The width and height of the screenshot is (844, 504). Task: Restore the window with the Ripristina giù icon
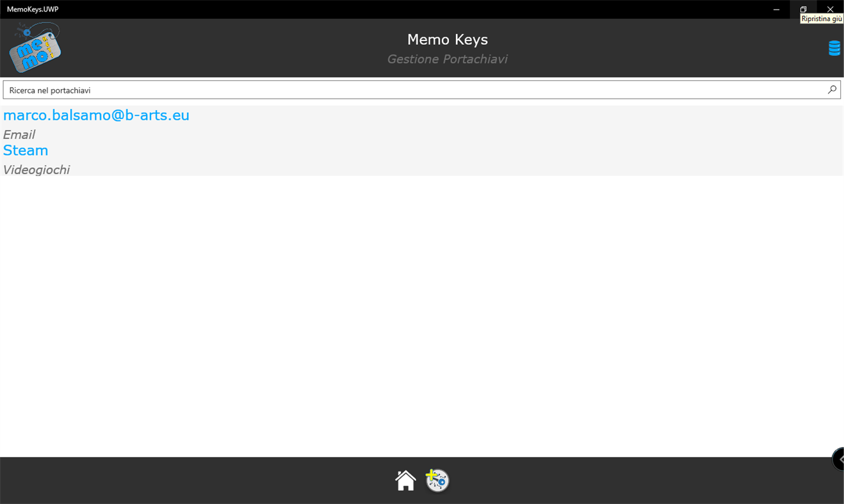click(803, 9)
